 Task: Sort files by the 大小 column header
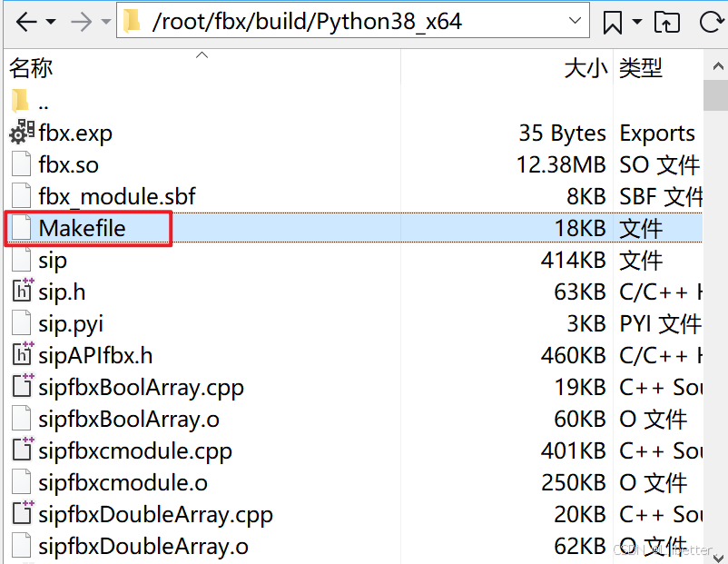pyautogui.click(x=585, y=67)
